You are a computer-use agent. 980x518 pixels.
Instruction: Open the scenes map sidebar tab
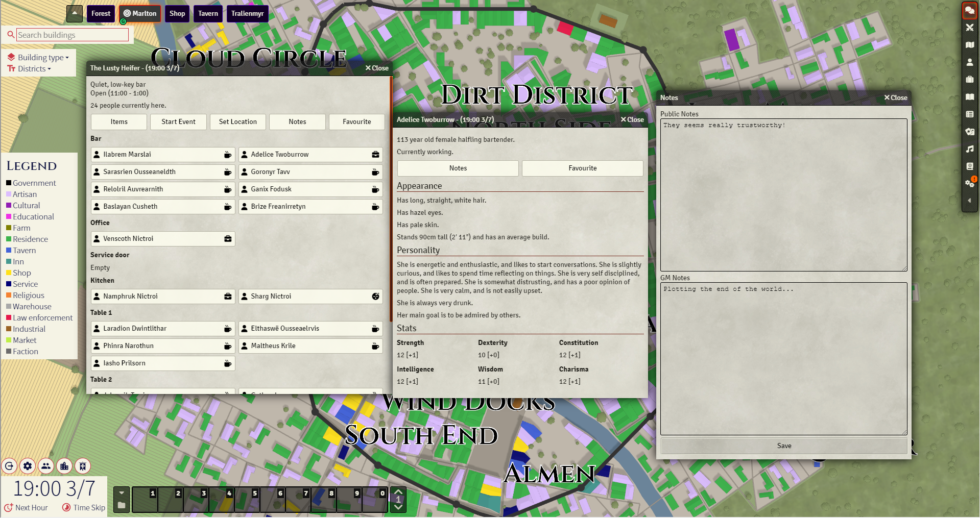[x=969, y=45]
